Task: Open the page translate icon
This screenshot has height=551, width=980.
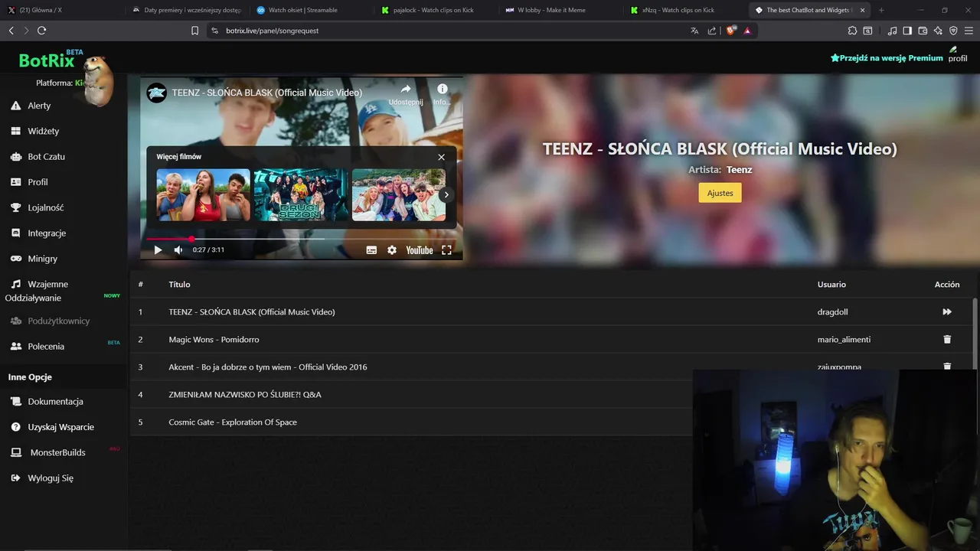Action: coord(694,31)
